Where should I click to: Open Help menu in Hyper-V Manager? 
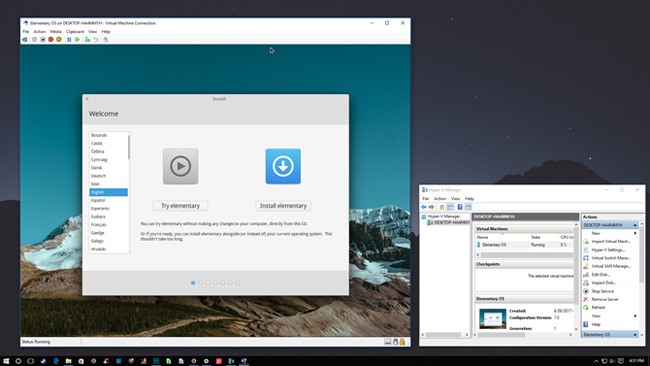469,199
